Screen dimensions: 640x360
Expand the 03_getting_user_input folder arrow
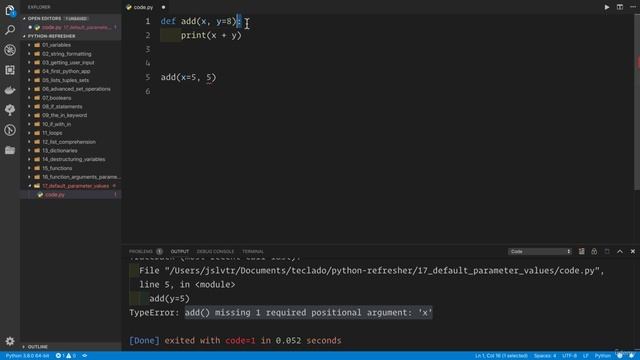[29, 62]
